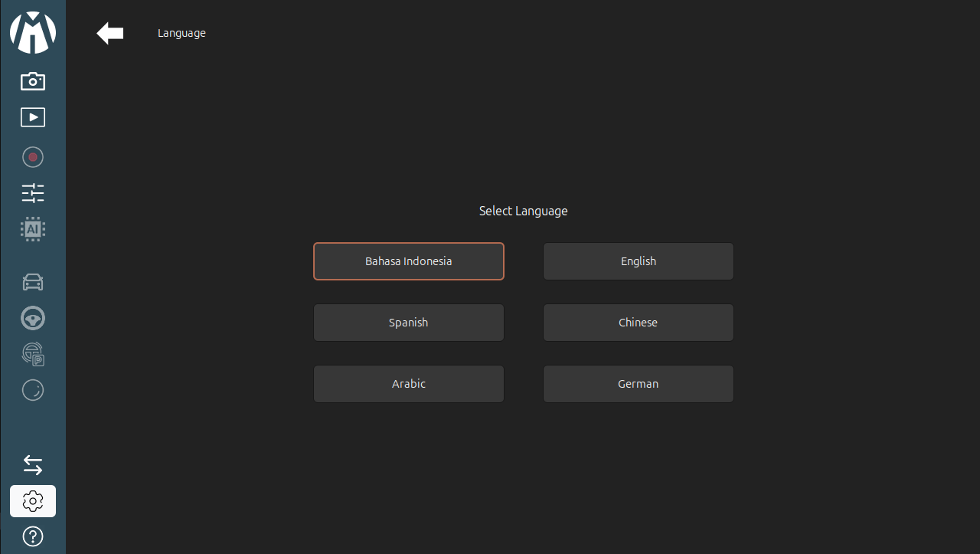Click the swap arrows icon
The height and width of the screenshot is (554, 980).
[33, 465]
